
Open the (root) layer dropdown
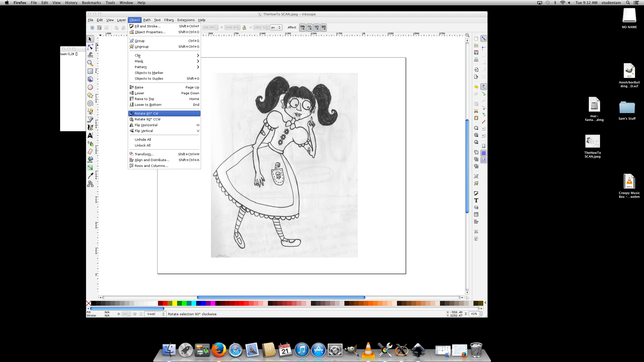point(155,314)
